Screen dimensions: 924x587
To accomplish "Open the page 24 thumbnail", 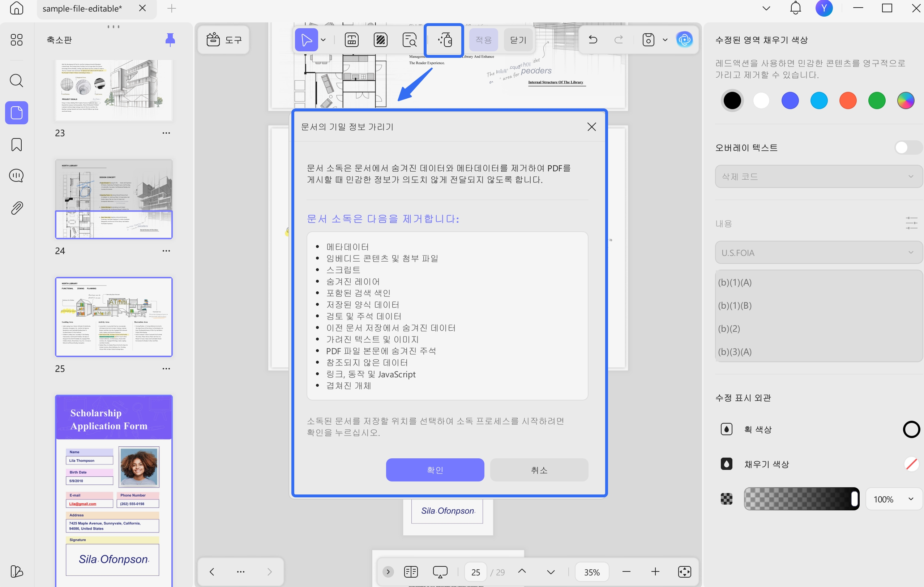I will [x=114, y=200].
